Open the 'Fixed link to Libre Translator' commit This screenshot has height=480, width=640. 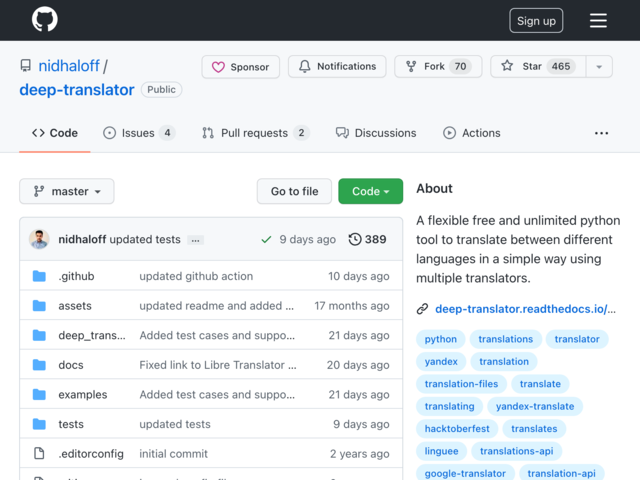(218, 365)
